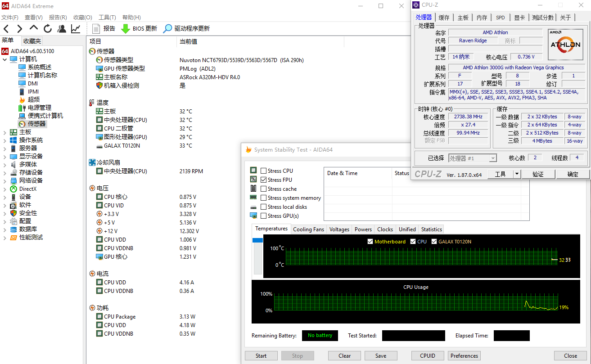Collapse the 计算机 tree node
Image resolution: width=591 pixels, height=364 pixels.
click(5, 59)
